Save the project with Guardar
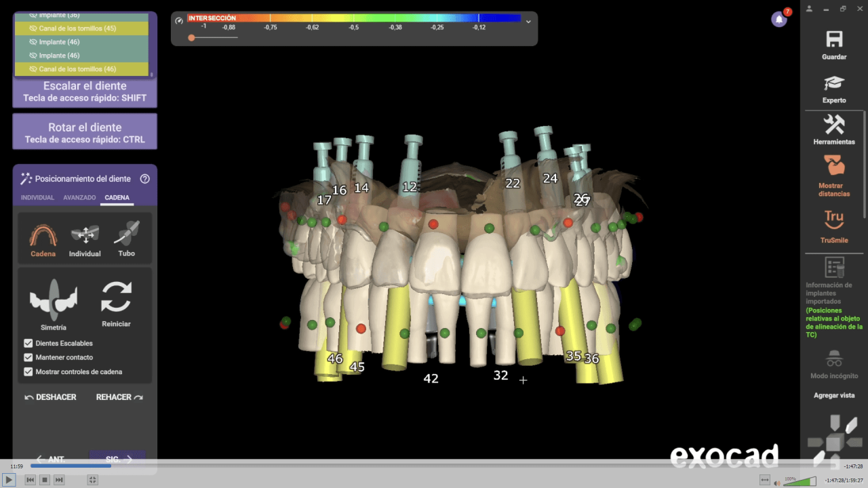 pyautogui.click(x=834, y=45)
